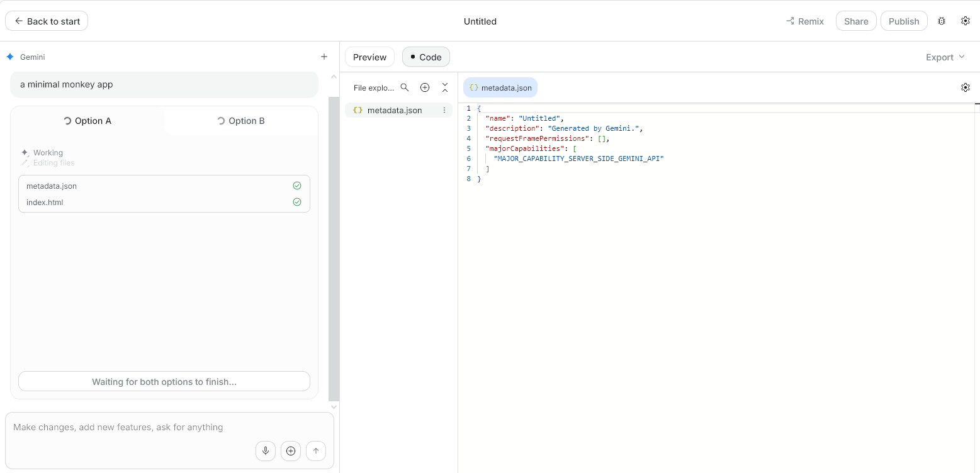Send the prompt with the arrow button
This screenshot has width=980, height=473.
316,450
